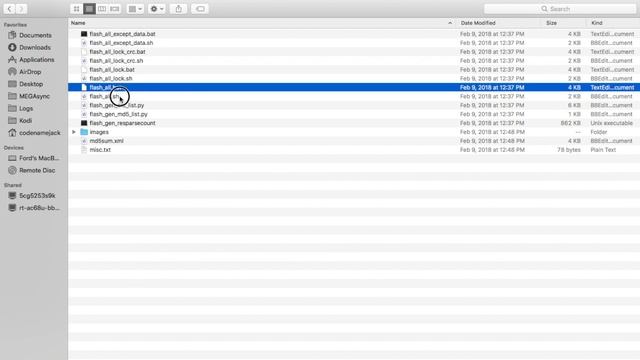Toggle the sort direction arrow in Name header
Viewport: 640px width, 360px height.
(450, 23)
